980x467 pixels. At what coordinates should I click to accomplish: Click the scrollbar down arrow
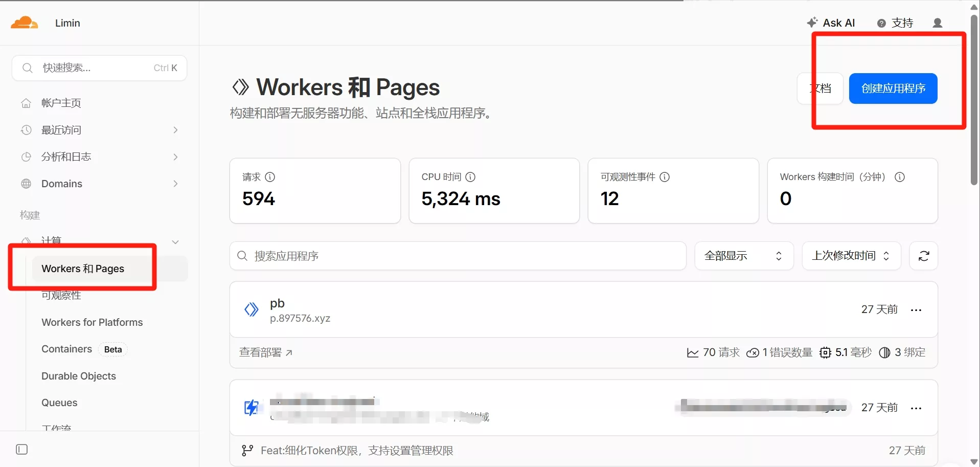(974, 462)
